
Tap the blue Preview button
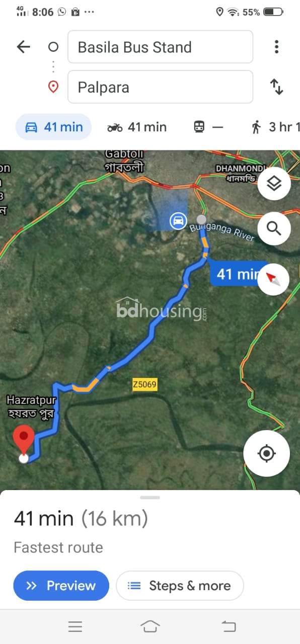pos(61,586)
